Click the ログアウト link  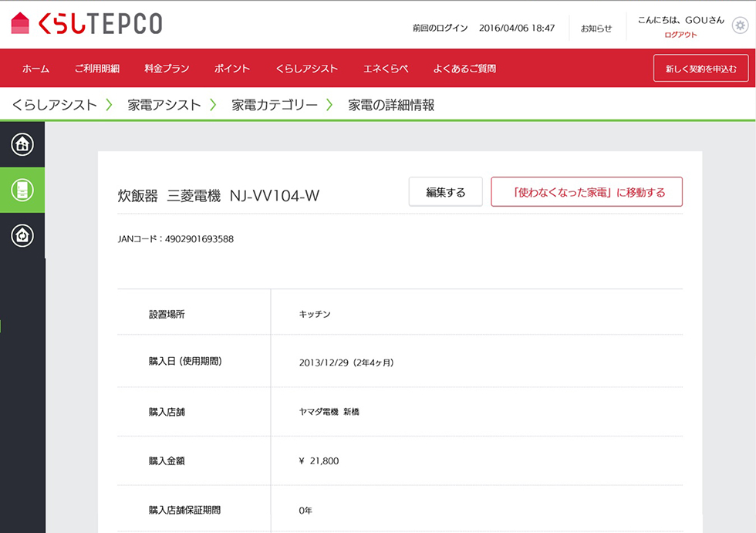680,35
